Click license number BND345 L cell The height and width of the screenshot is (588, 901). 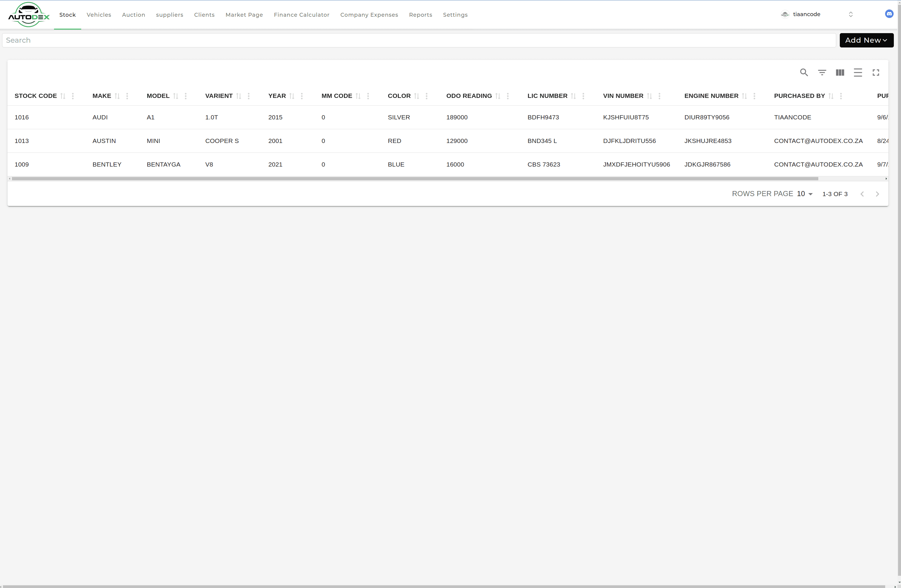(542, 141)
